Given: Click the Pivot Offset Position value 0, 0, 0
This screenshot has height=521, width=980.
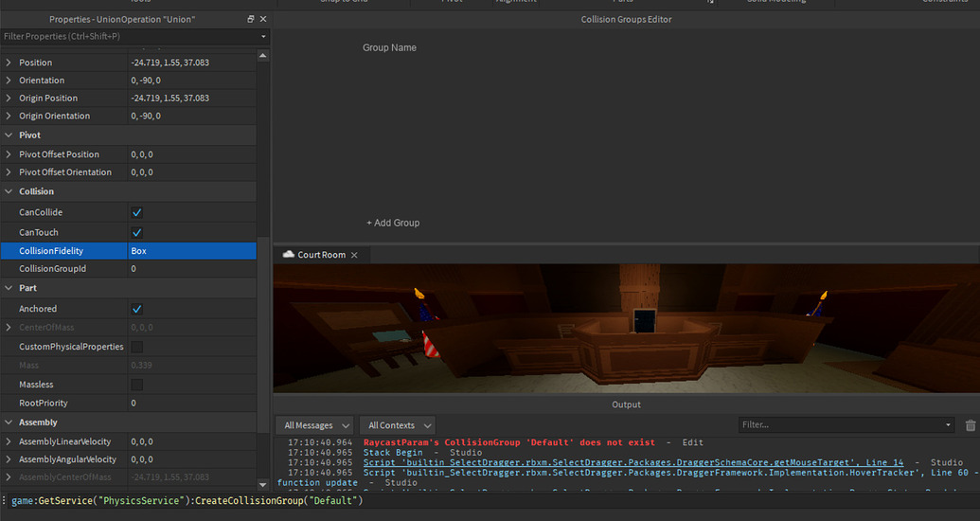Looking at the screenshot, I should (142, 154).
